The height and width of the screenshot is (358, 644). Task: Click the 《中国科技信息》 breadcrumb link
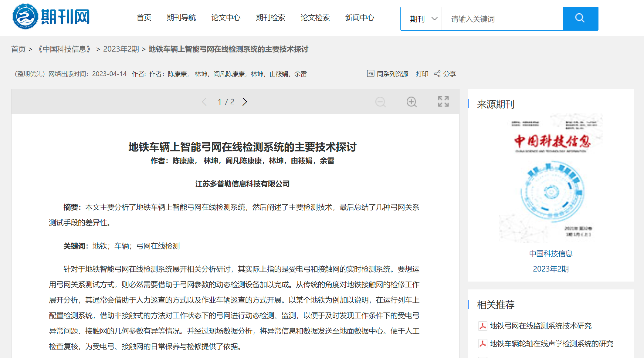pos(64,49)
